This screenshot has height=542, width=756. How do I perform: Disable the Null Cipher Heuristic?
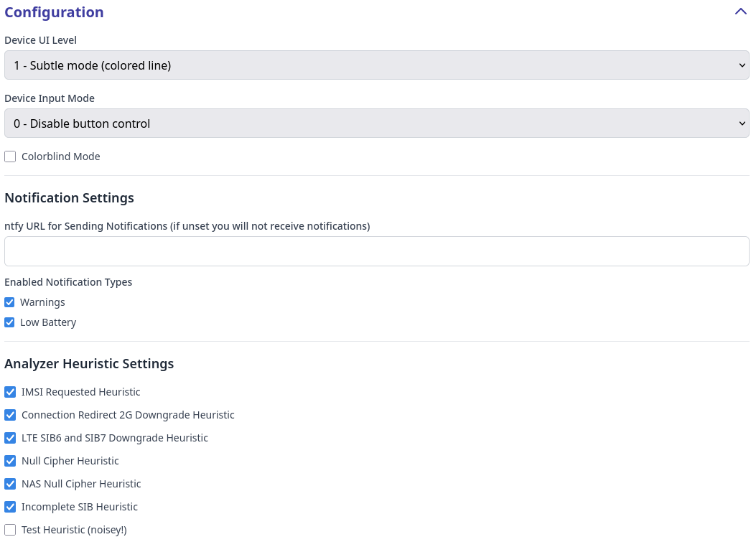(x=10, y=460)
